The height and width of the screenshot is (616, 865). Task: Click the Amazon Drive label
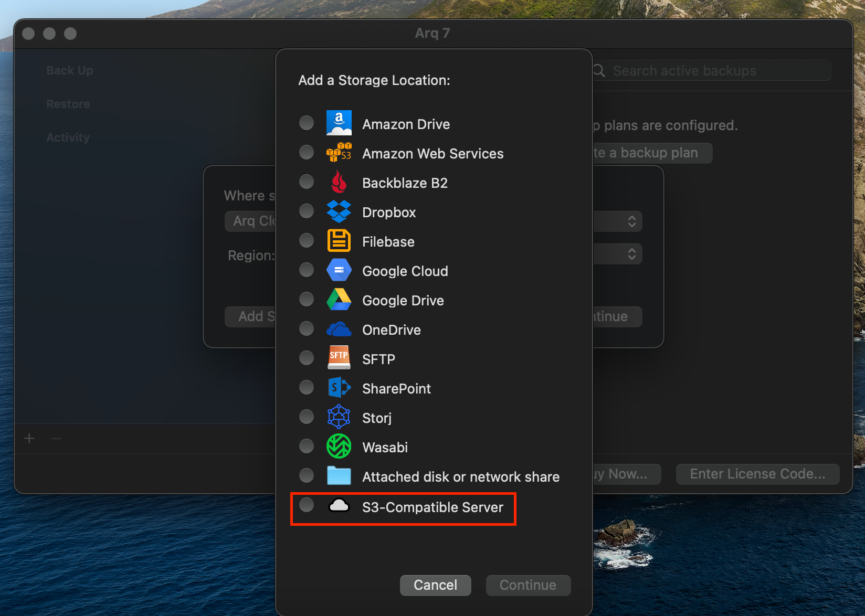[x=406, y=124]
